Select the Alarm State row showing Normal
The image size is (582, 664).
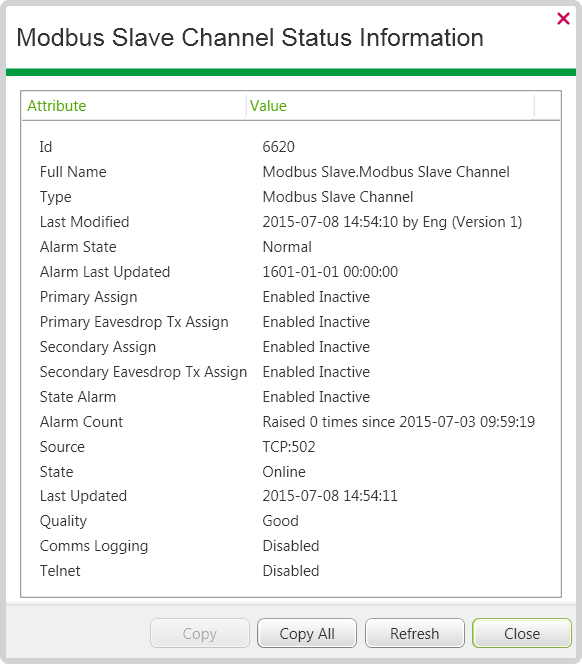point(291,247)
